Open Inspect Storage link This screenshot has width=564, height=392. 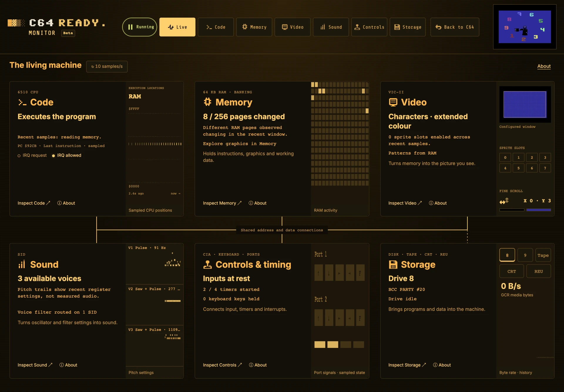pos(407,365)
